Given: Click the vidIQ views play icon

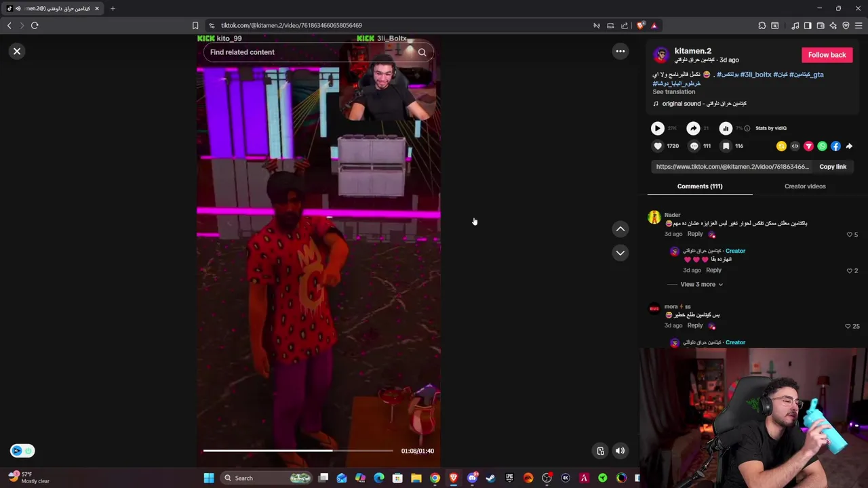Looking at the screenshot, I should point(657,128).
